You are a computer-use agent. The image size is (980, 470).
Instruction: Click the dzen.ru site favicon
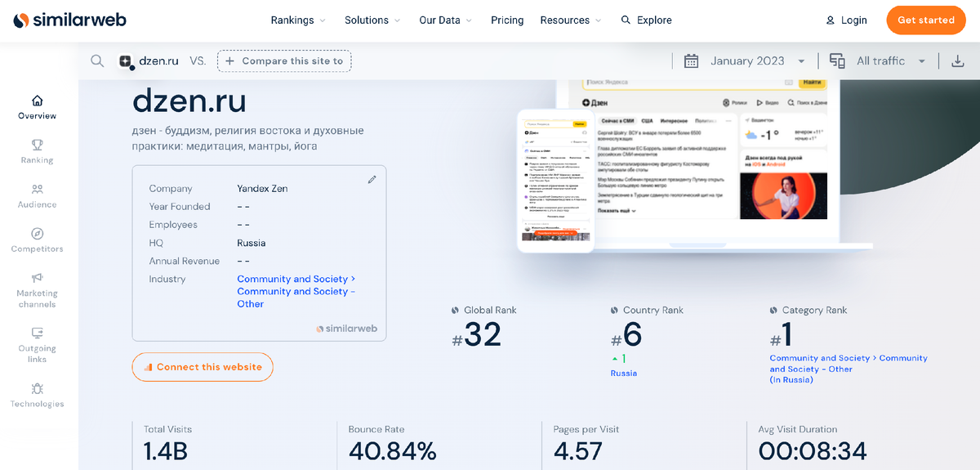[x=126, y=61]
